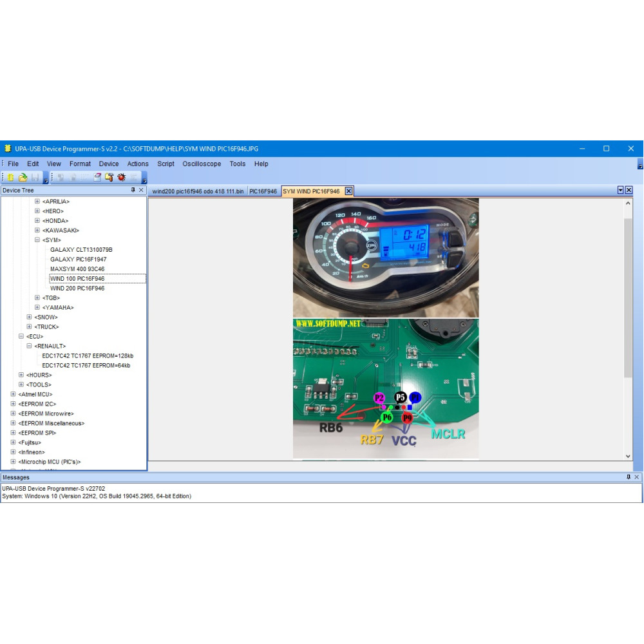Expand the <TOOLS> node
644x644 pixels.
[x=21, y=385]
